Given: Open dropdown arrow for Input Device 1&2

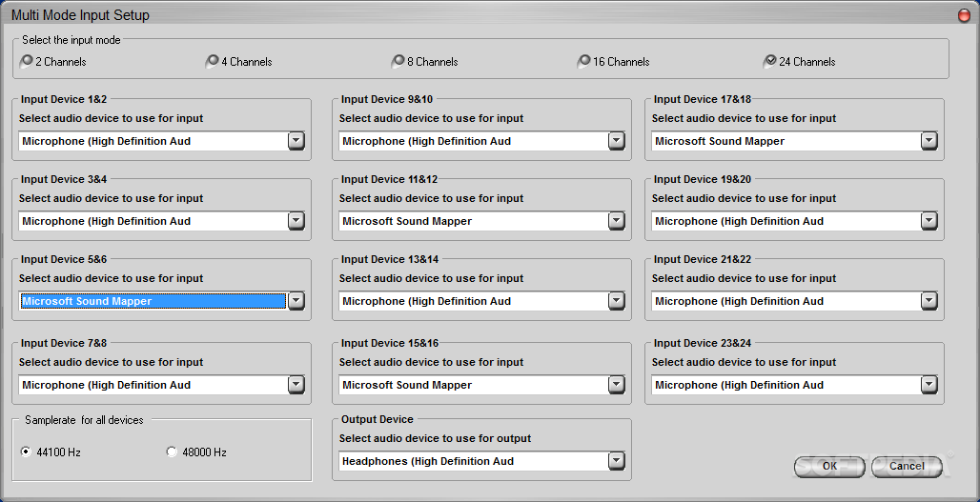Looking at the screenshot, I should 296,141.
